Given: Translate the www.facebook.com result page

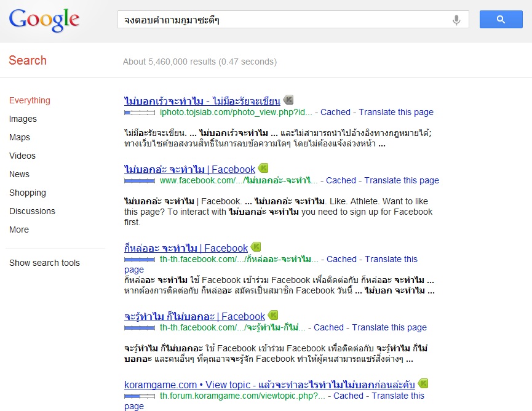Looking at the screenshot, I should (x=402, y=180).
